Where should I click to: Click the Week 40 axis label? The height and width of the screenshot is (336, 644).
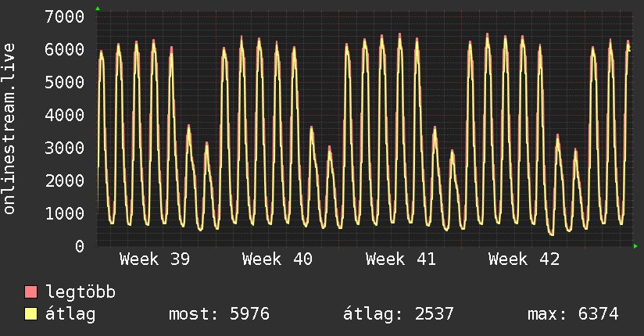[277, 259]
